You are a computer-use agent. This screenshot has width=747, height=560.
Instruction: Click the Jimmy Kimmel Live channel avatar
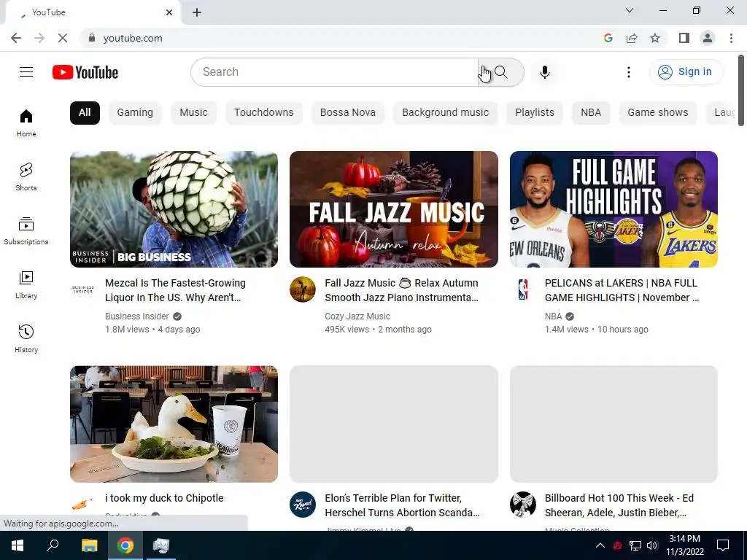[x=303, y=505]
